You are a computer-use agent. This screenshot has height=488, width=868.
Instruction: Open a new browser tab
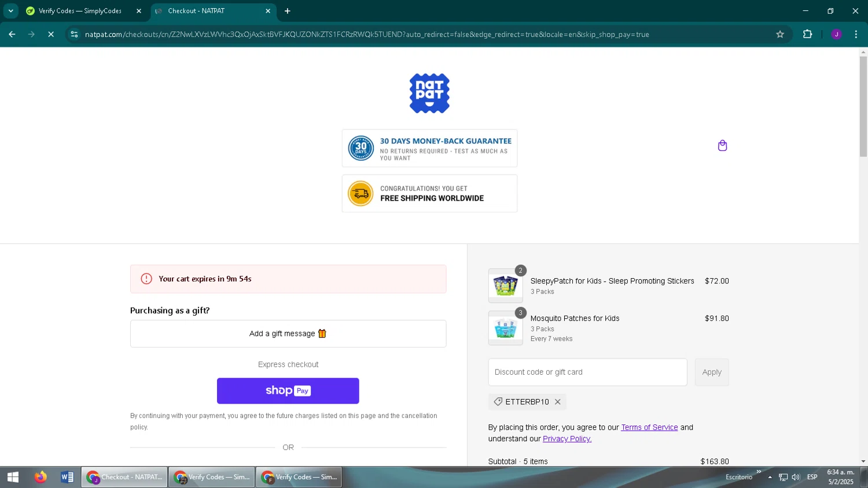288,11
